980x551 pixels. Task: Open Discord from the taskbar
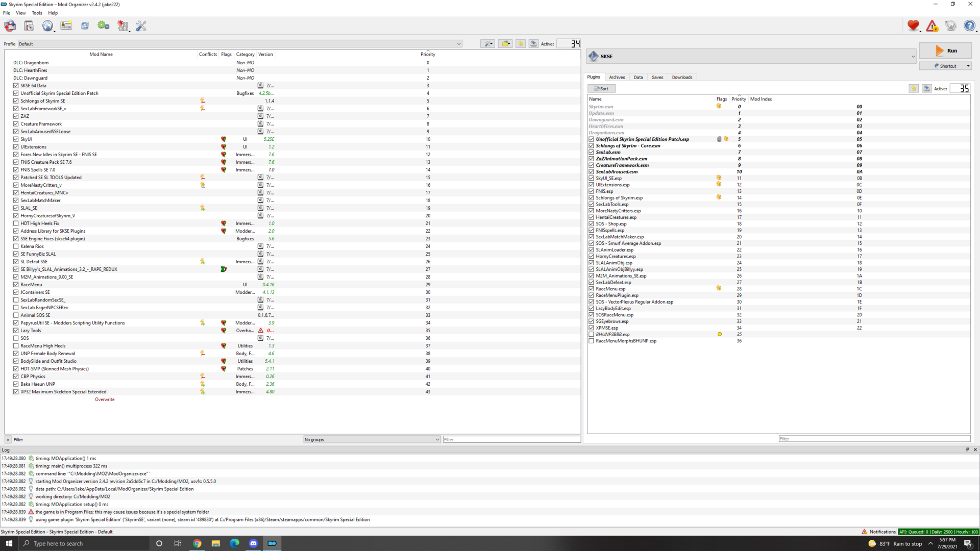(253, 543)
